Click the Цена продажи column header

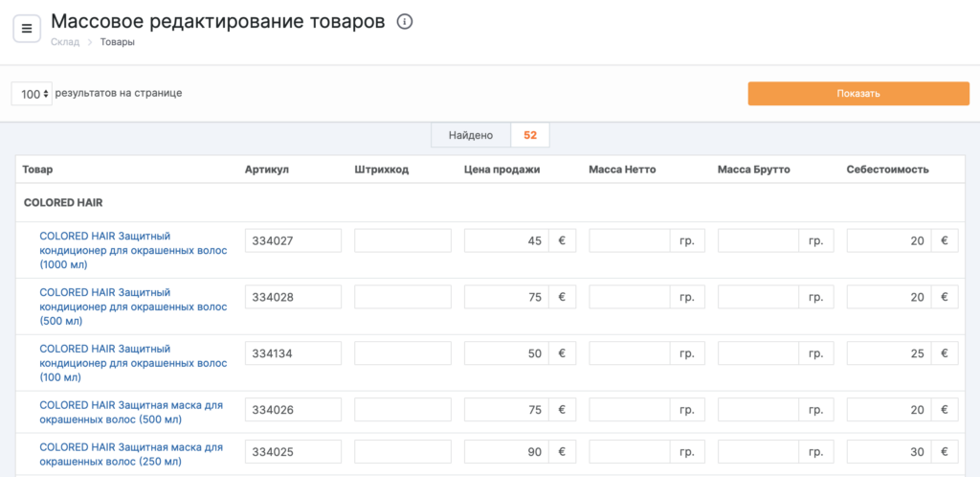[495, 170]
